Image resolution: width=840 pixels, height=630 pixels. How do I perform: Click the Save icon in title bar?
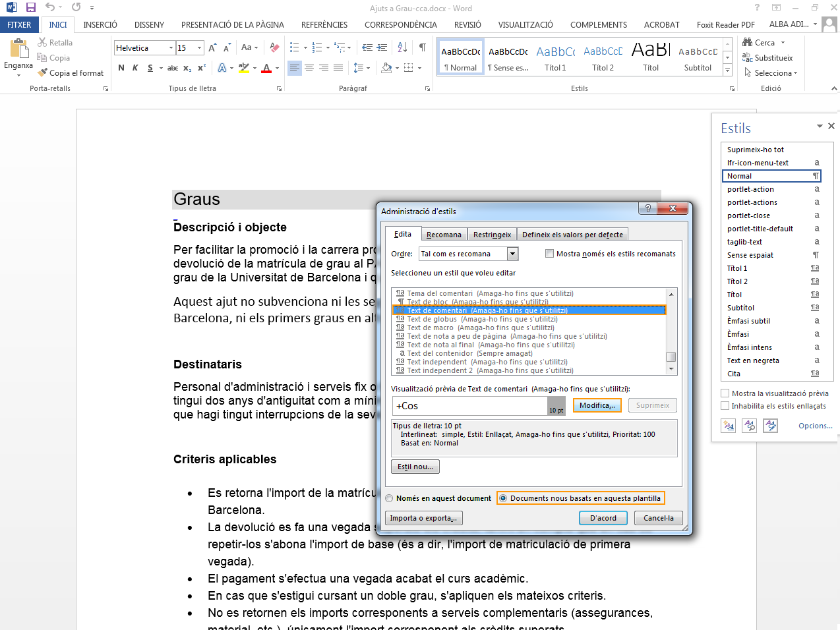coord(31,7)
